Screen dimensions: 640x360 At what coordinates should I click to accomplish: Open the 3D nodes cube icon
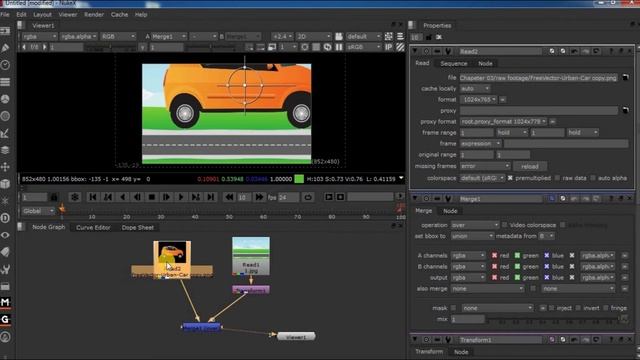click(5, 184)
